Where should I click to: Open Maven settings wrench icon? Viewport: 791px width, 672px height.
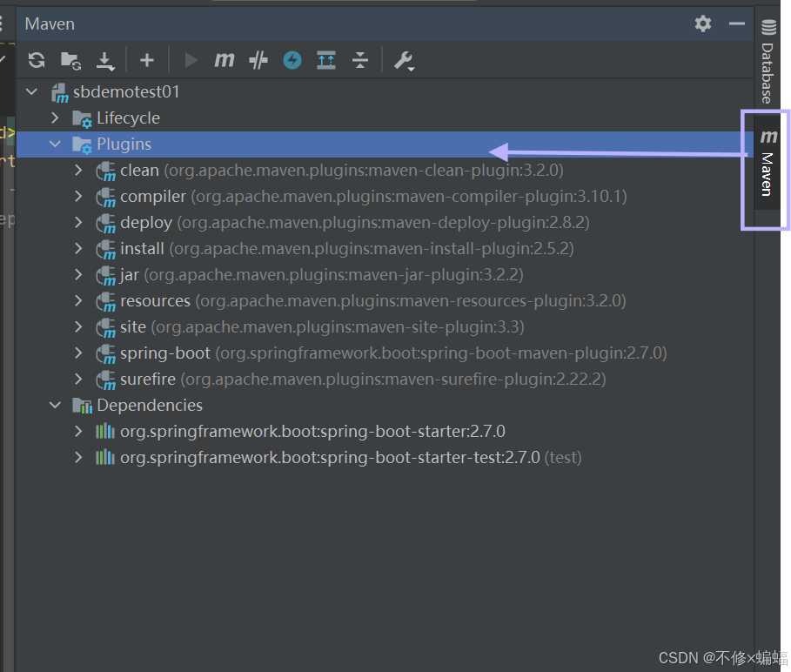click(x=404, y=61)
